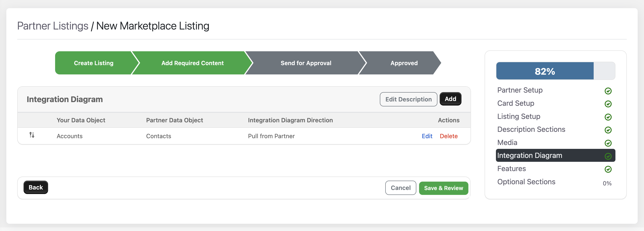Open the Partner Listings breadcrumb link
This screenshot has height=231, width=644.
(53, 26)
